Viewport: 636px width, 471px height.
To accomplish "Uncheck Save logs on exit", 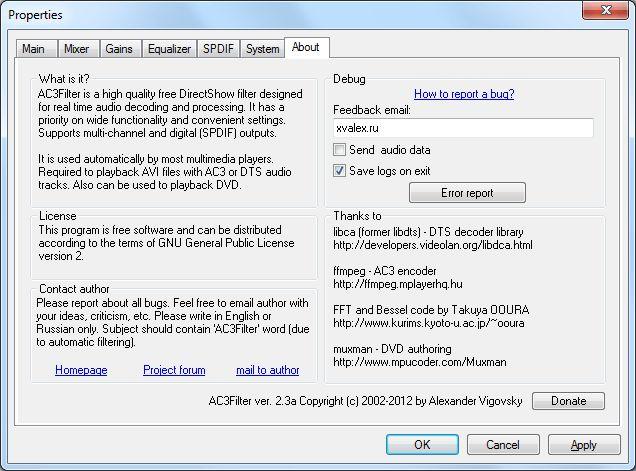I will click(339, 170).
